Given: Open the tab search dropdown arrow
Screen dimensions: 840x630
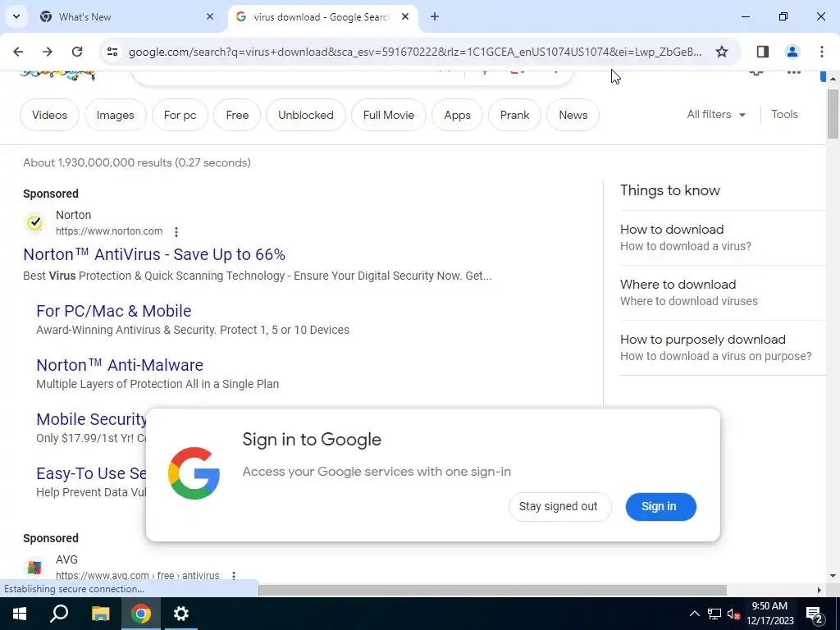Looking at the screenshot, I should click(16, 16).
